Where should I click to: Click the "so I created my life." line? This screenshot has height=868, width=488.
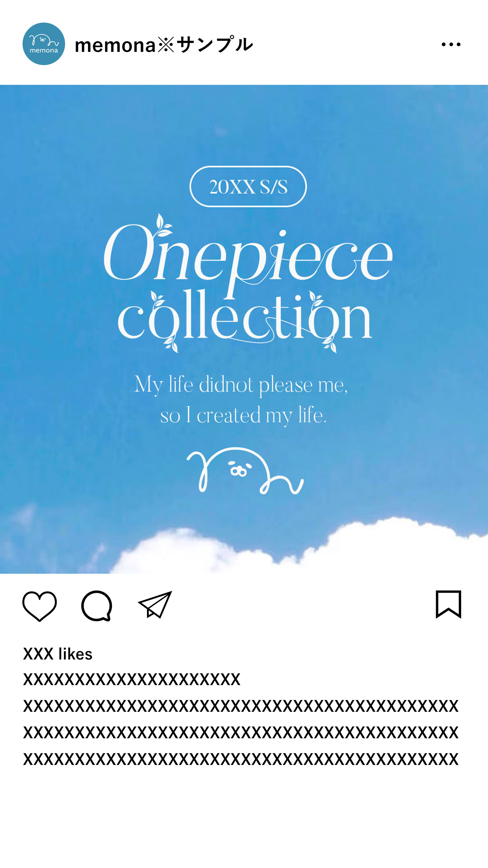pos(243,415)
